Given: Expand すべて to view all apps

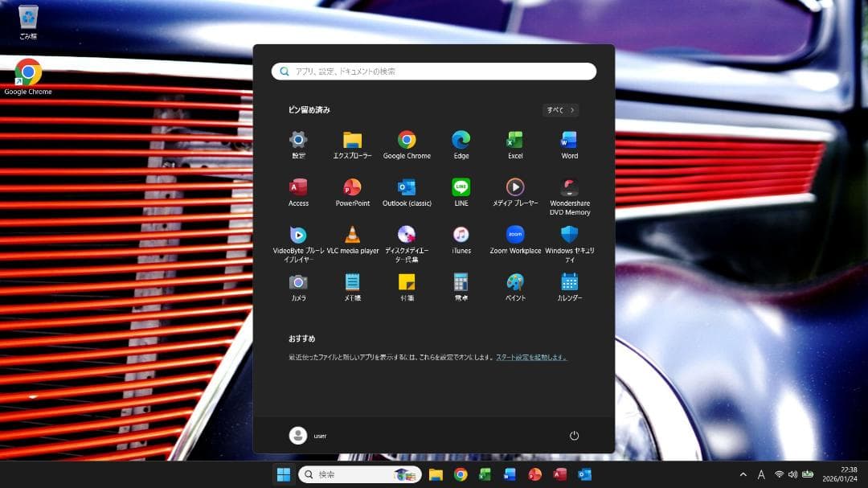Looking at the screenshot, I should pyautogui.click(x=559, y=110).
